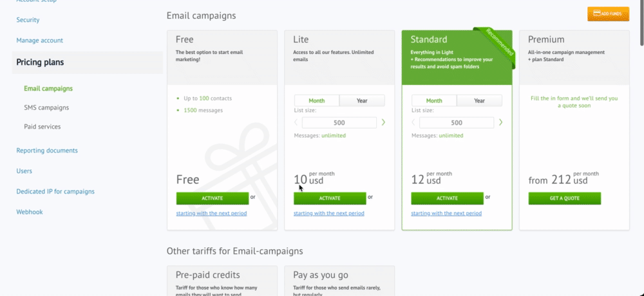Select Month billing for Standard plan
Screen dimensions: 644x296
[x=434, y=100]
